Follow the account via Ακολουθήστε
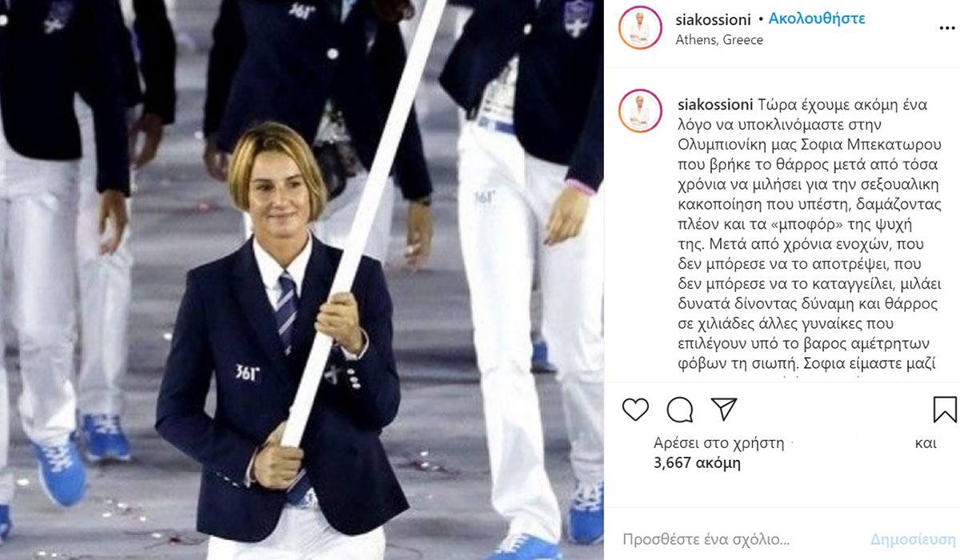Image resolution: width=960 pixels, height=560 pixels. tap(817, 18)
